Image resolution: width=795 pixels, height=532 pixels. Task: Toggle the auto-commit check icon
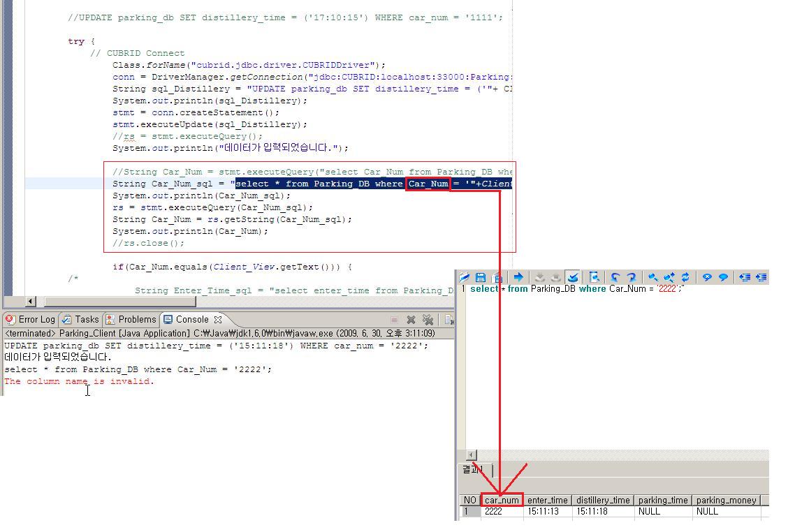click(573, 277)
